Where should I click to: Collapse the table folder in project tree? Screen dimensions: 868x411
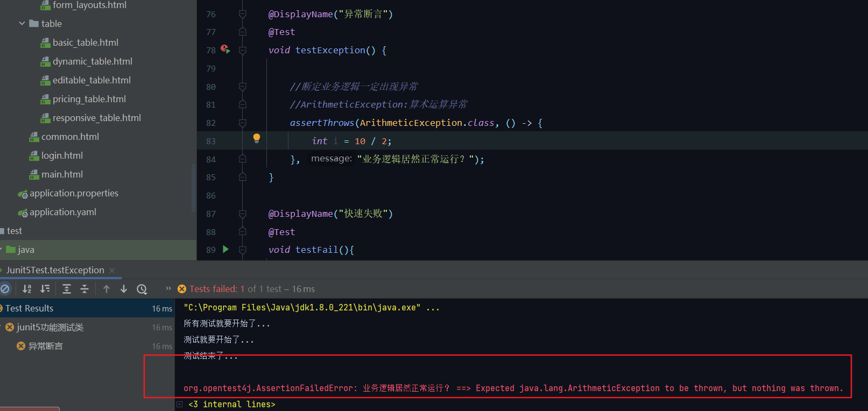22,24
